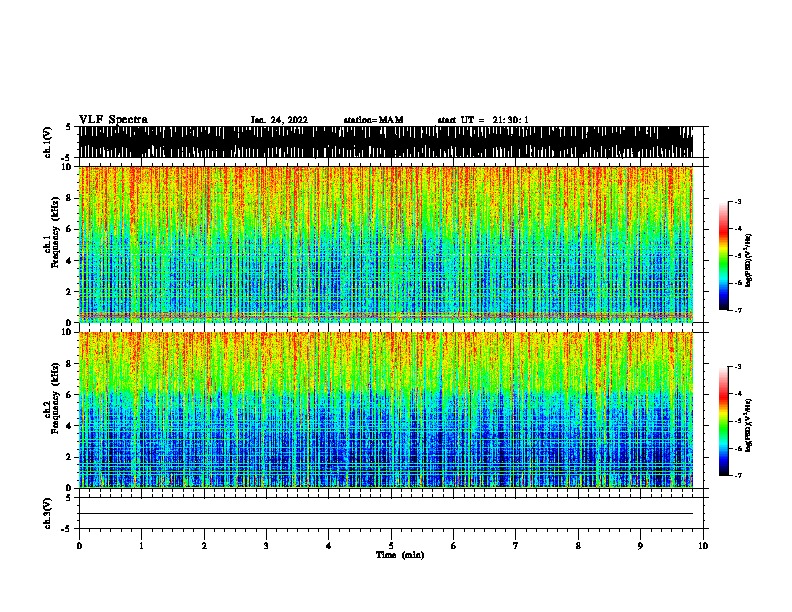Click the "4" kHz tick on ch.2 frequency axis

click(69, 426)
